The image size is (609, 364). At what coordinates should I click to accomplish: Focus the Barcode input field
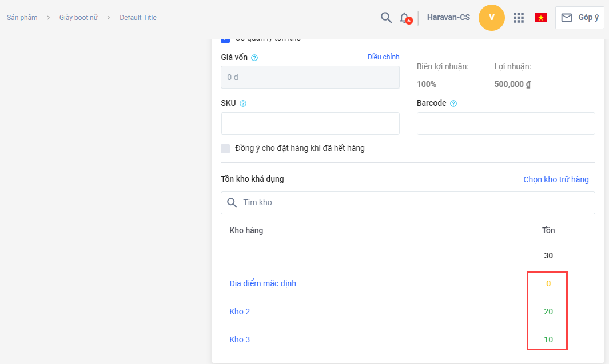point(505,123)
